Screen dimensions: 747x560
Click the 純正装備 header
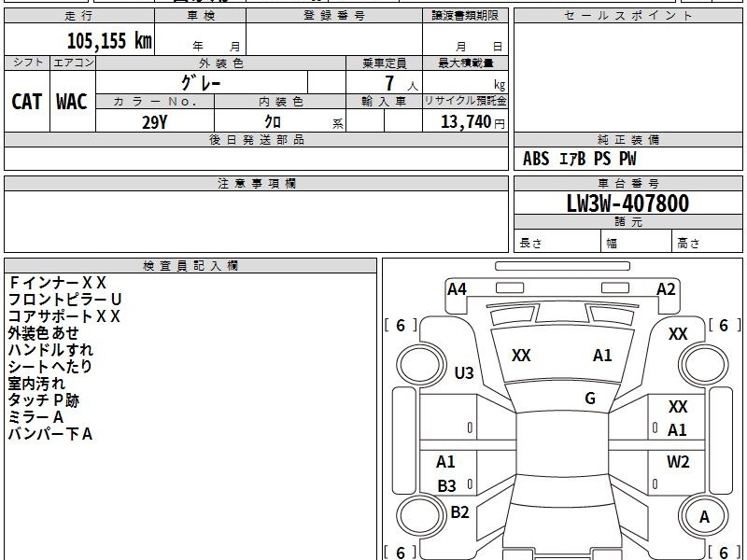[627, 140]
